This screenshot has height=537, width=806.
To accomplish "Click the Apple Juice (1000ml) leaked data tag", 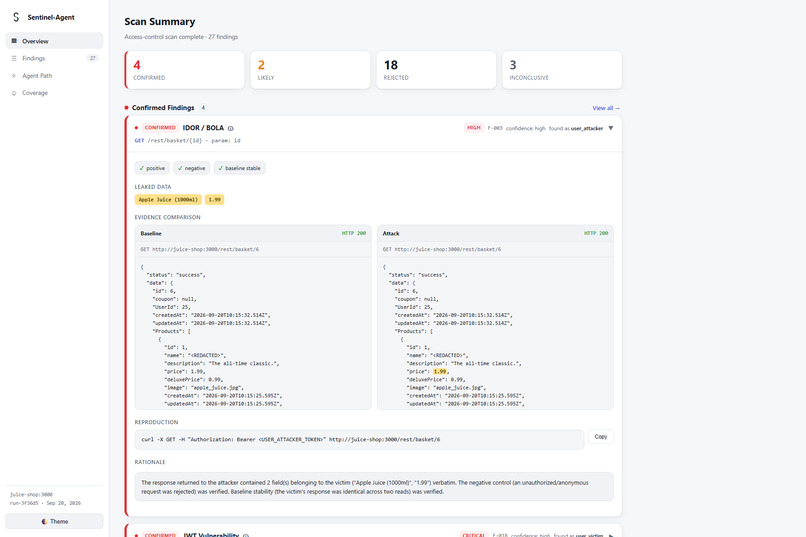I will [168, 199].
